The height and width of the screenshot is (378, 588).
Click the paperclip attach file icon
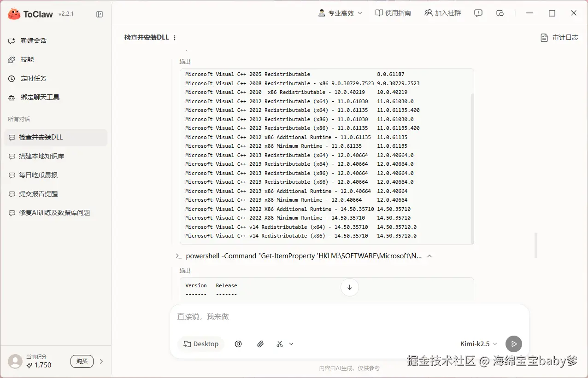pyautogui.click(x=260, y=344)
